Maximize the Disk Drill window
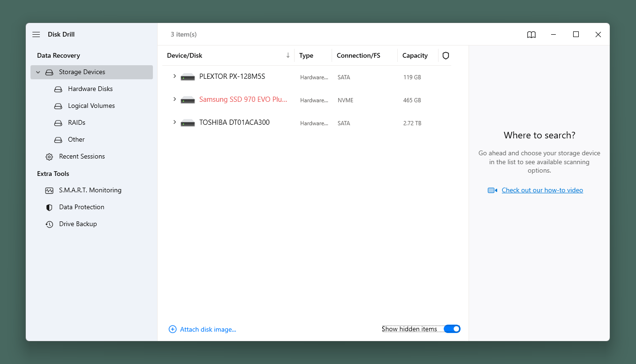Image resolution: width=636 pixels, height=364 pixels. click(576, 34)
